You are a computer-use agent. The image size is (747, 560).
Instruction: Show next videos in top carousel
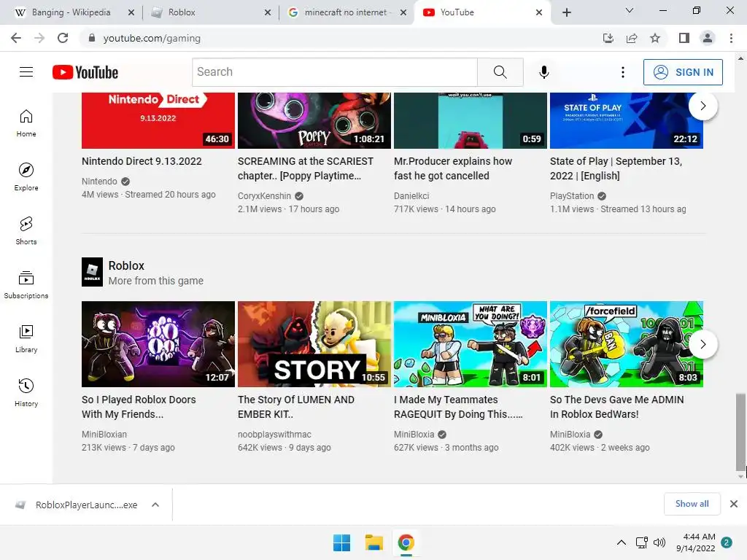(x=703, y=106)
